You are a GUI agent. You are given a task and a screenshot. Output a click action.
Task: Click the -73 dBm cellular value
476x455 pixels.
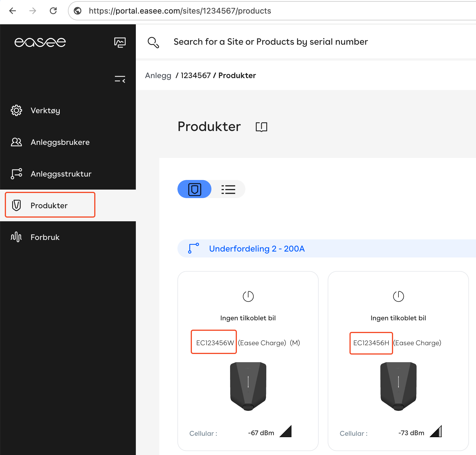coord(411,433)
